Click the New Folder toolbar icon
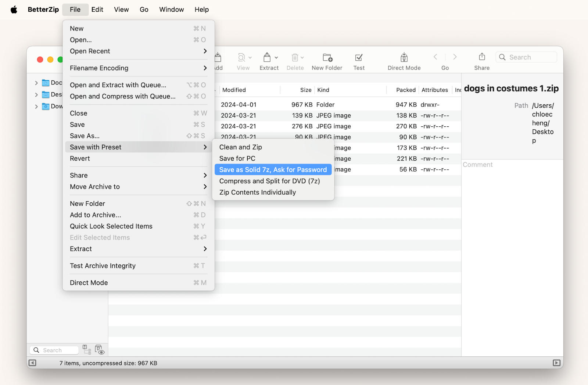588x385 pixels. [327, 58]
